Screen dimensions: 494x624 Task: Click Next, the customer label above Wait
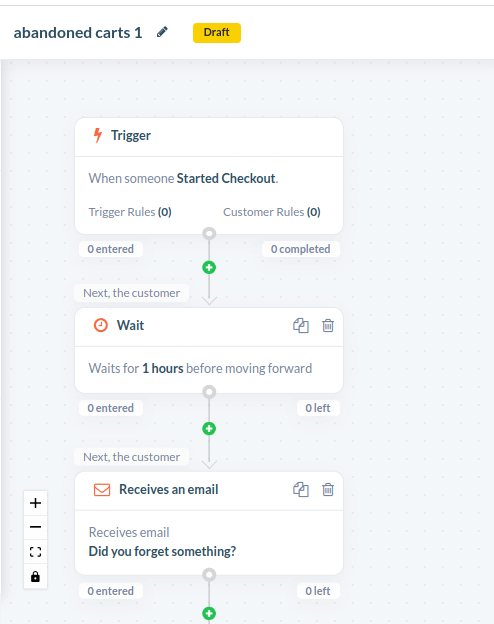tap(131, 293)
